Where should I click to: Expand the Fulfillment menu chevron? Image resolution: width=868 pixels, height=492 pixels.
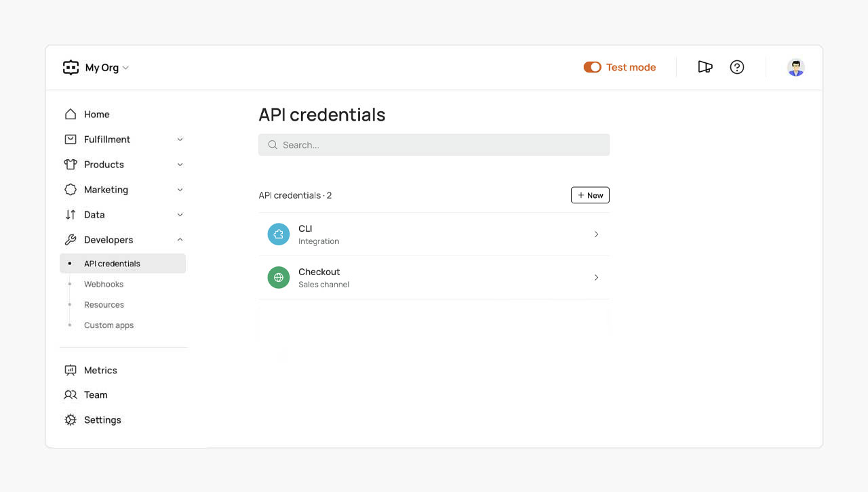(x=180, y=140)
